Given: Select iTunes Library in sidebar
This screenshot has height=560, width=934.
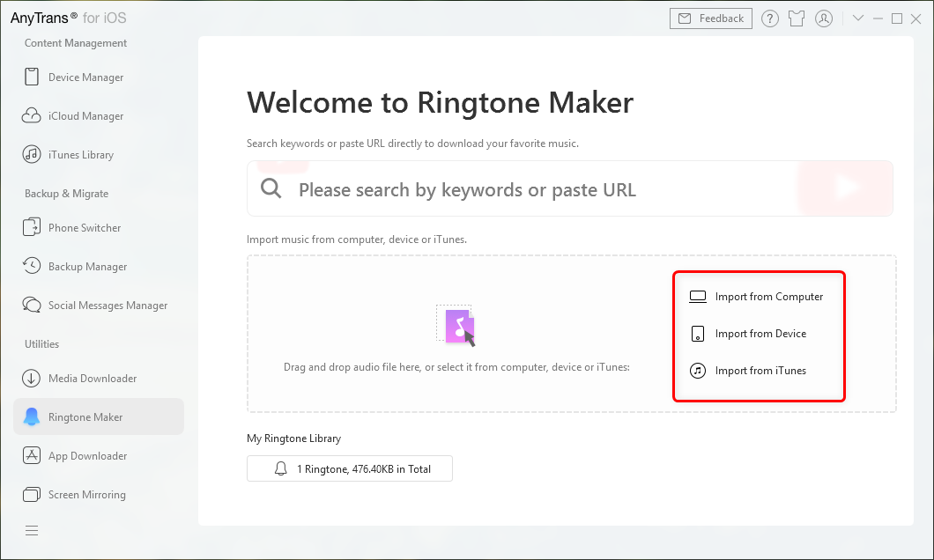Looking at the screenshot, I should (80, 155).
